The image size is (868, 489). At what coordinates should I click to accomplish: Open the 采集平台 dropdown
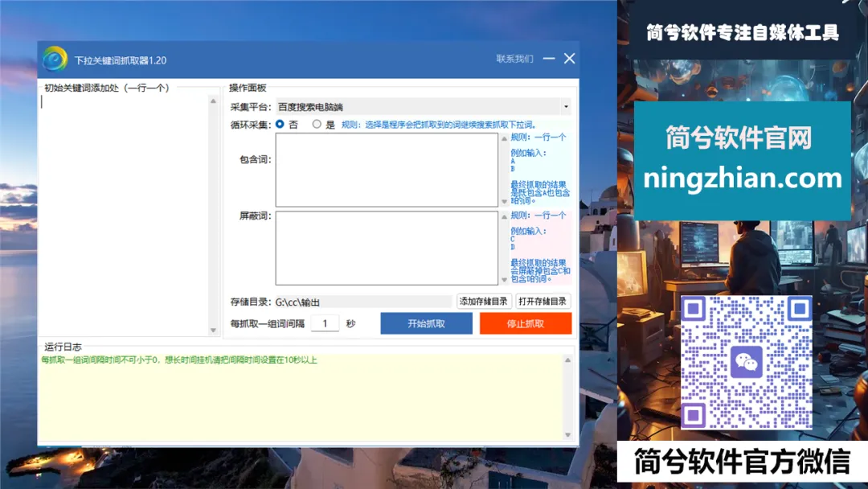tap(424, 106)
